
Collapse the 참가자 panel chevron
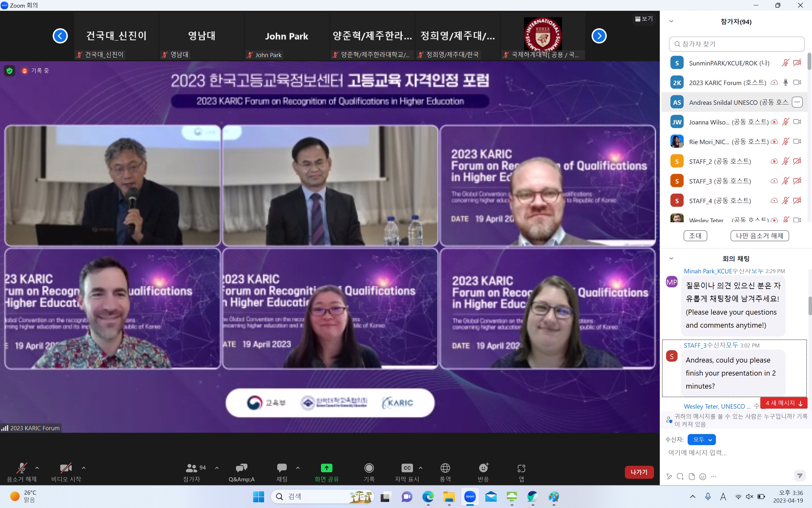pos(671,22)
